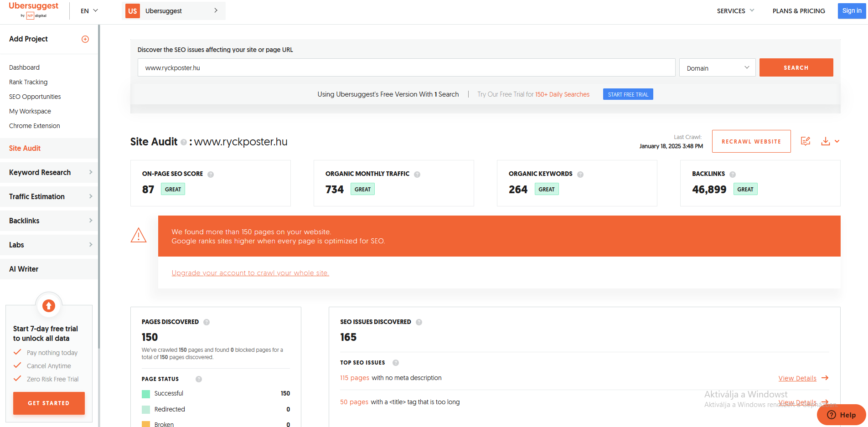Click the US country badge icon

133,11
